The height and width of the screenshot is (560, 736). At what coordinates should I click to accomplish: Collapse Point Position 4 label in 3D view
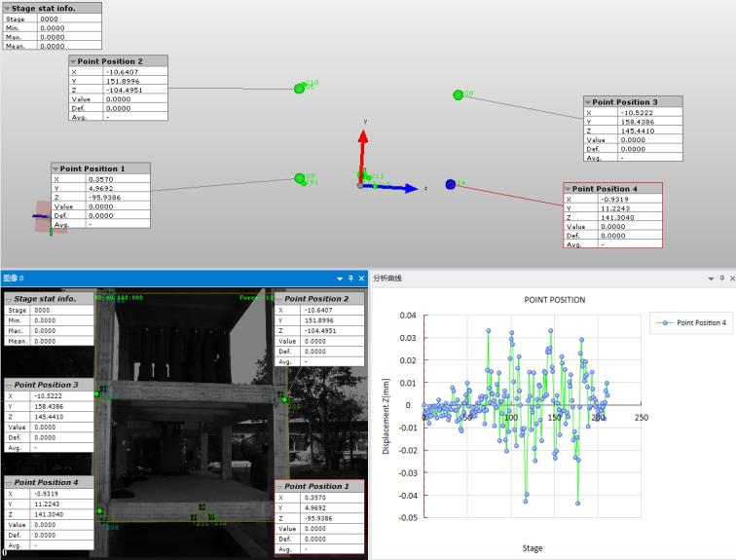[x=569, y=188]
